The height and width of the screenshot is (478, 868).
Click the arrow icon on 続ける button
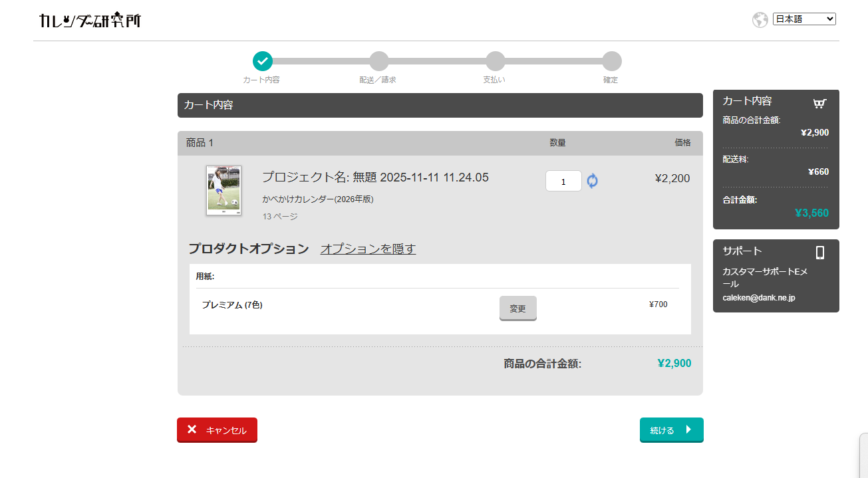point(688,429)
